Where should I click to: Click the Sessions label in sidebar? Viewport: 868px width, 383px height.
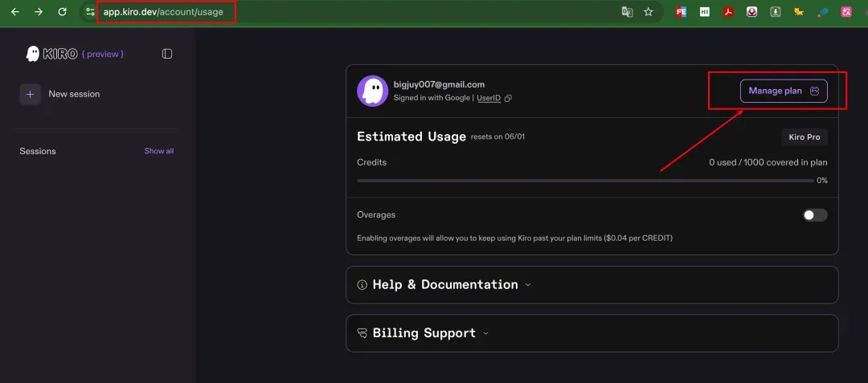[x=38, y=151]
